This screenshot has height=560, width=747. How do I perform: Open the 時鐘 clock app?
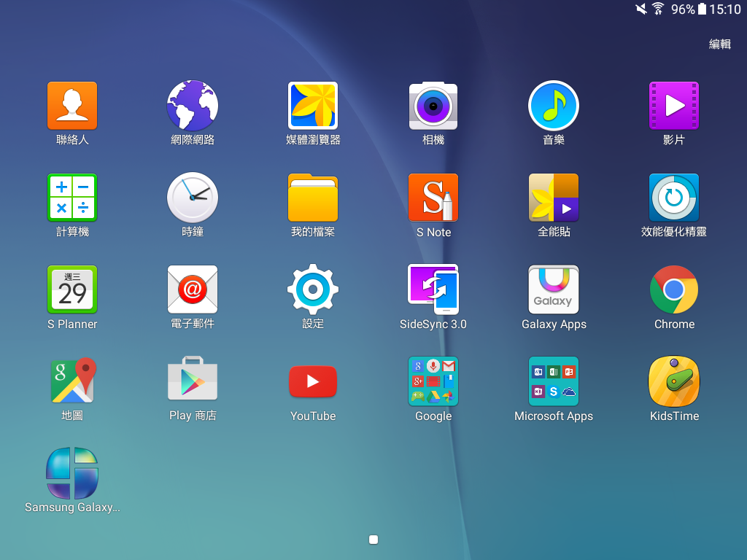193,198
